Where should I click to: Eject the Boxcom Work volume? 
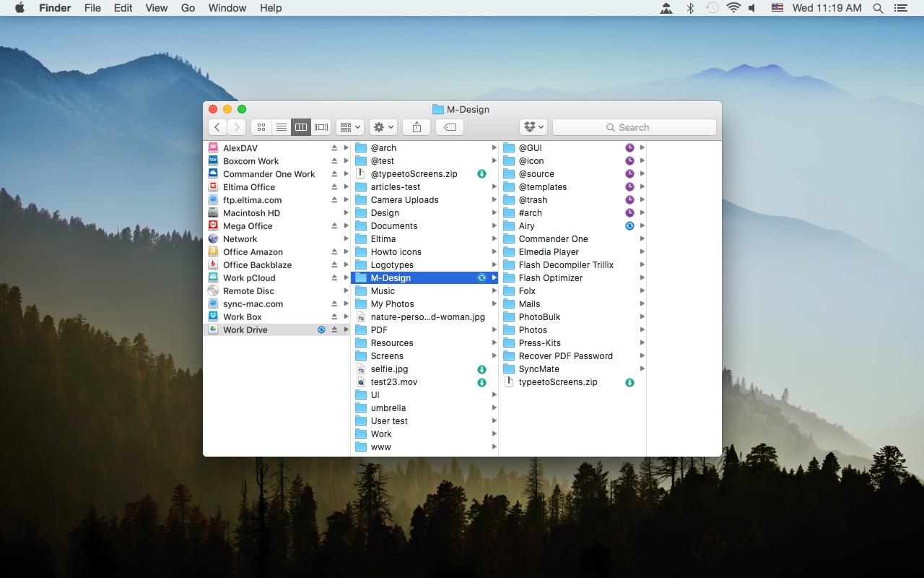point(334,161)
